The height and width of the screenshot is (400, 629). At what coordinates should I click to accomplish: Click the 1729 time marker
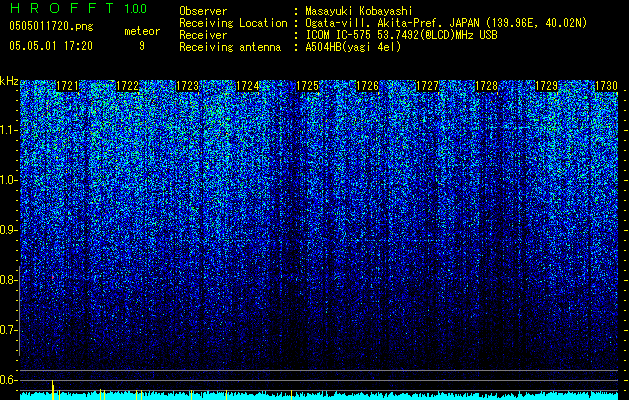click(x=547, y=86)
